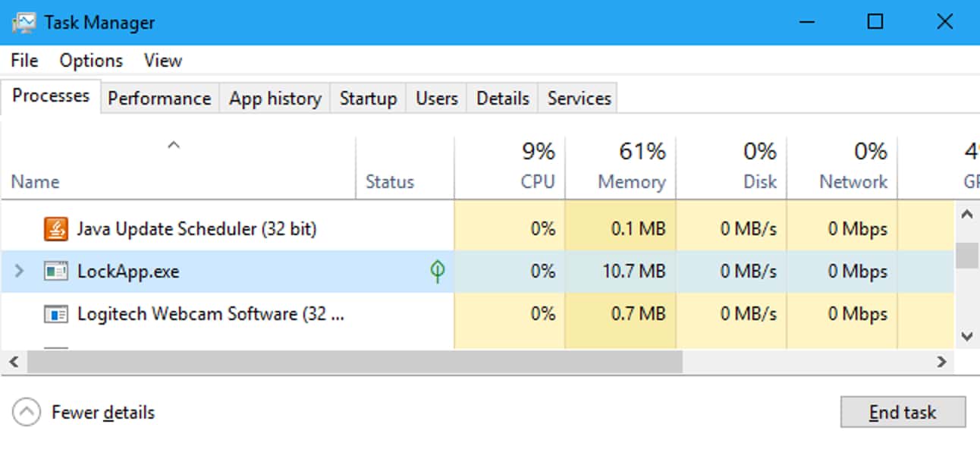Image resolution: width=980 pixels, height=449 pixels.
Task: Switch to the Performance tab
Action: (x=159, y=99)
